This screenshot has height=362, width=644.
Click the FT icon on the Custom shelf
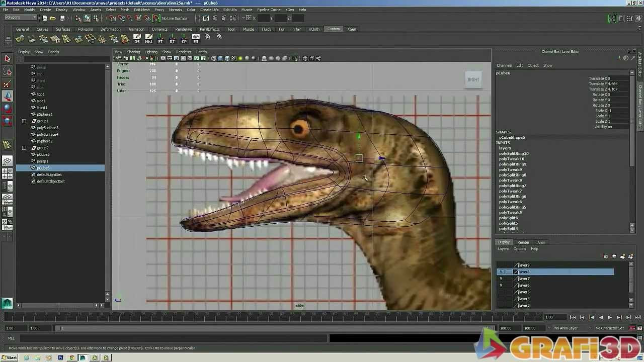[160, 38]
